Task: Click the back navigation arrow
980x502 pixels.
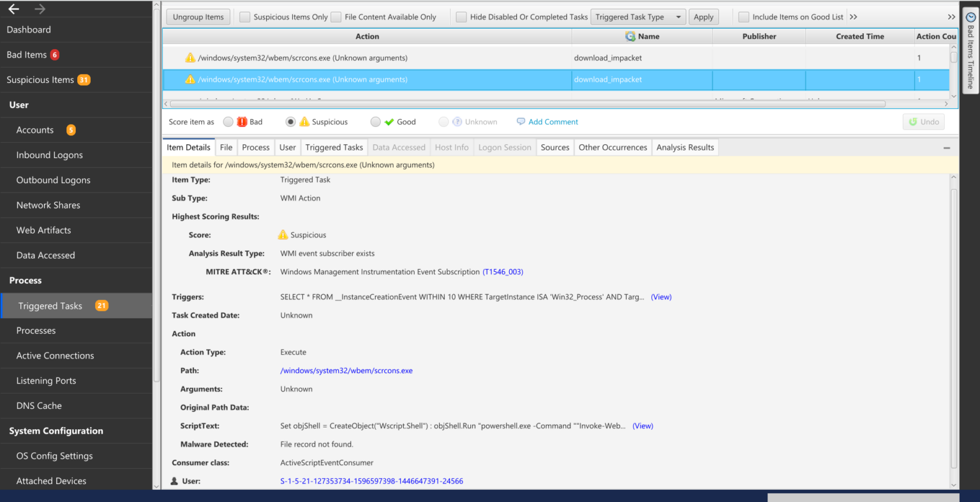Action: click(14, 8)
